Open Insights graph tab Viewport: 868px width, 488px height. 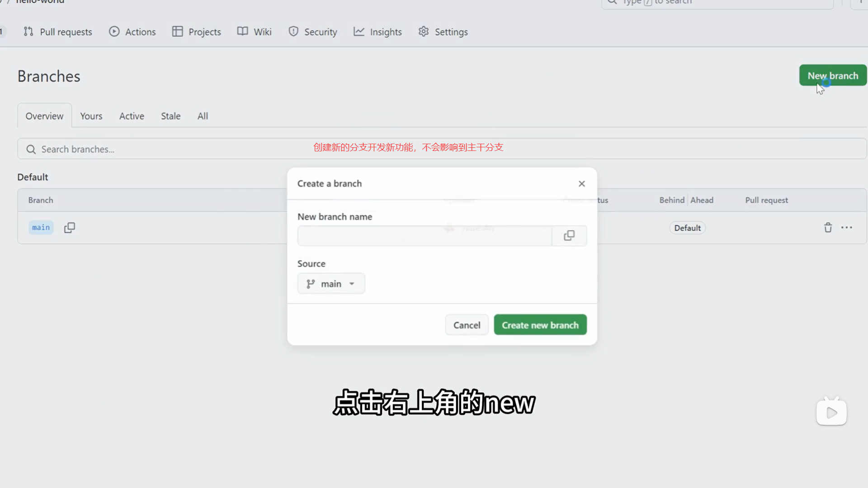[x=377, y=32]
